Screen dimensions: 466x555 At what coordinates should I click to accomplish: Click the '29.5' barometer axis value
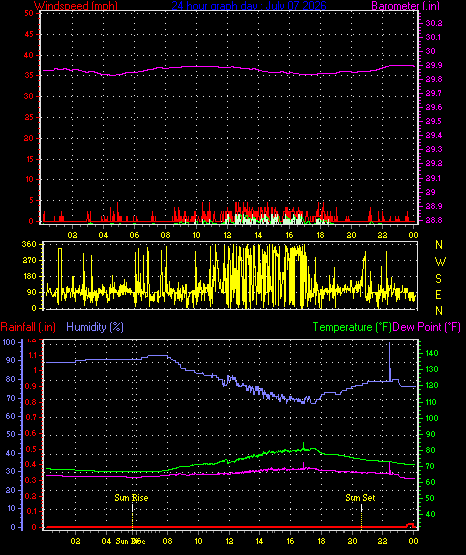pos(434,121)
